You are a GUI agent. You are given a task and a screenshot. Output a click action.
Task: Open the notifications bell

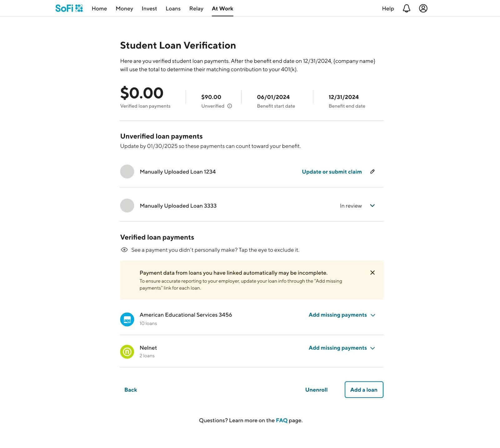click(406, 8)
